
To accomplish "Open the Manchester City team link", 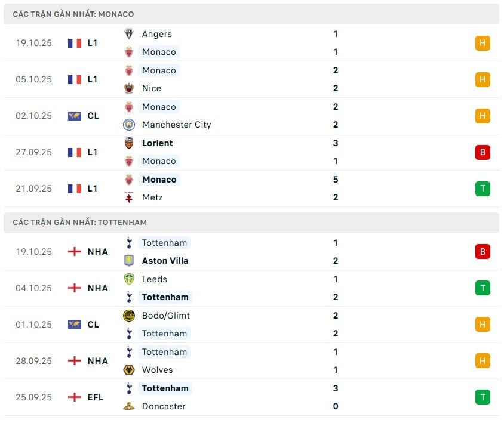I will pyautogui.click(x=176, y=125).
